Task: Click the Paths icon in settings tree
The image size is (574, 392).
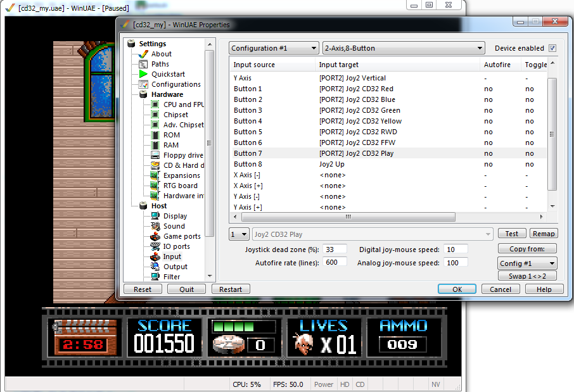Action: tap(143, 65)
